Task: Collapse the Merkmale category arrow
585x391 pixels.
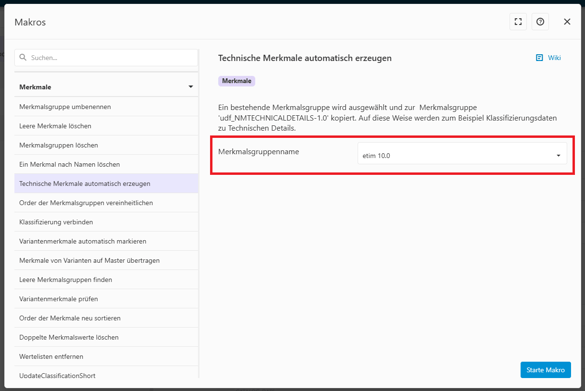Action: point(191,87)
